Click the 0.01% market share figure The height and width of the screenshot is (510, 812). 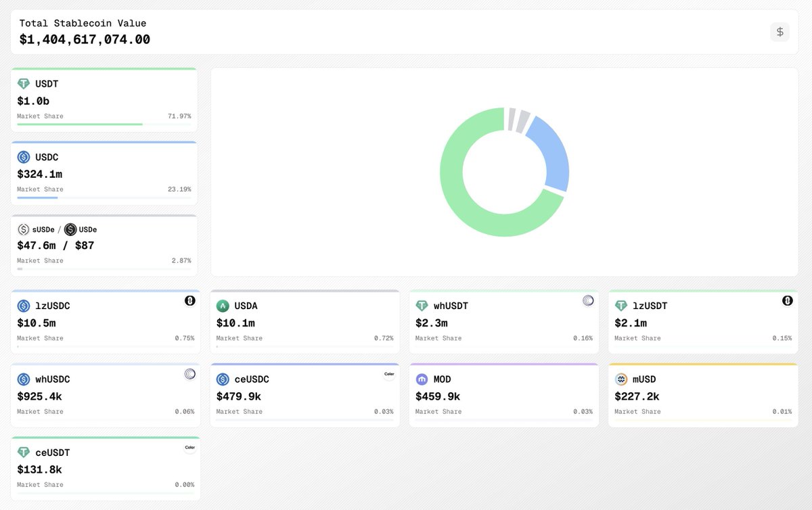(x=782, y=411)
